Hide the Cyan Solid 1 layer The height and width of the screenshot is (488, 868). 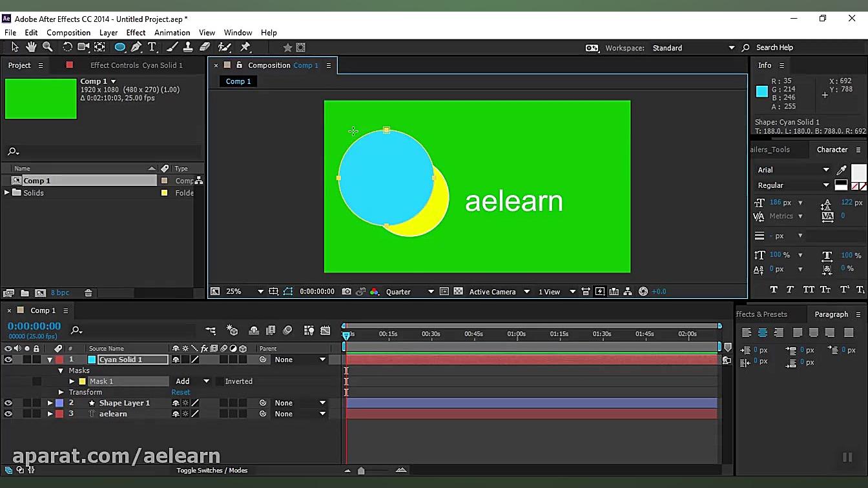click(x=8, y=360)
